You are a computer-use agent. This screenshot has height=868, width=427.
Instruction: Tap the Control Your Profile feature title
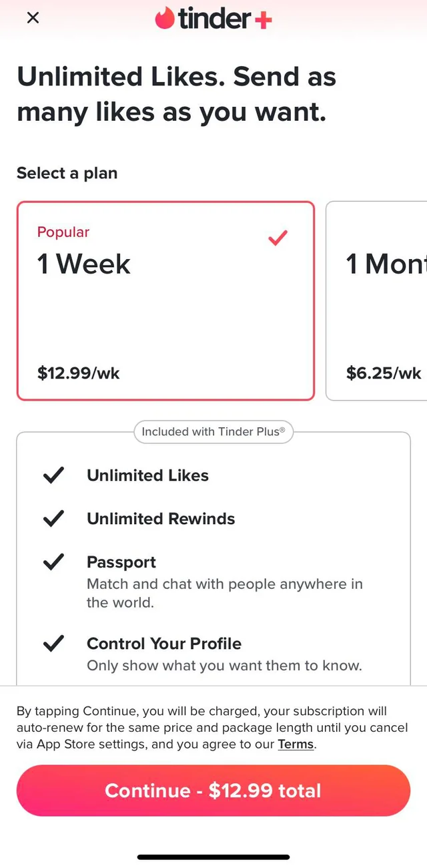[x=164, y=644]
